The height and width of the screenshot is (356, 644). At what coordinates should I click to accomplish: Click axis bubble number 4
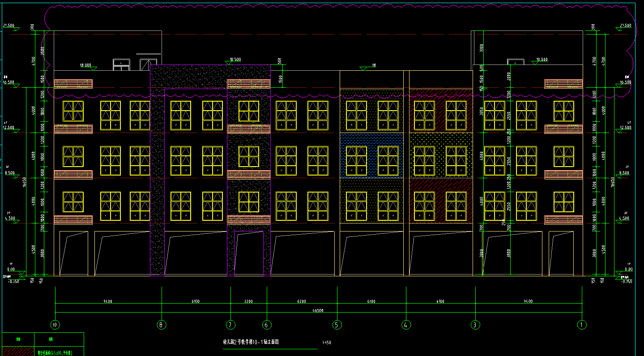406,325
